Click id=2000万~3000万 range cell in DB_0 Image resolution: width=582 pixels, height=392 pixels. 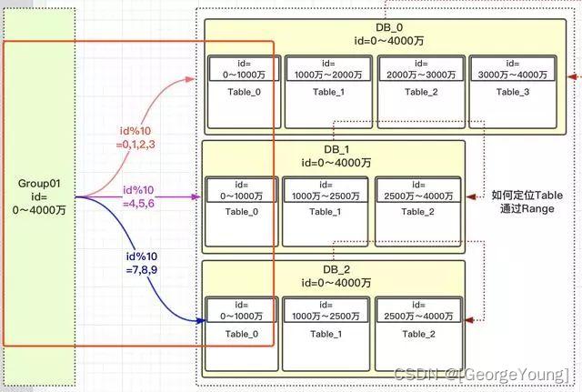[421, 69]
